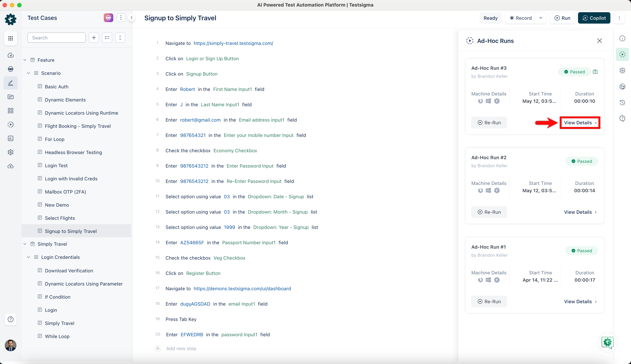Click Add new step
631x364 pixels.
(x=181, y=348)
